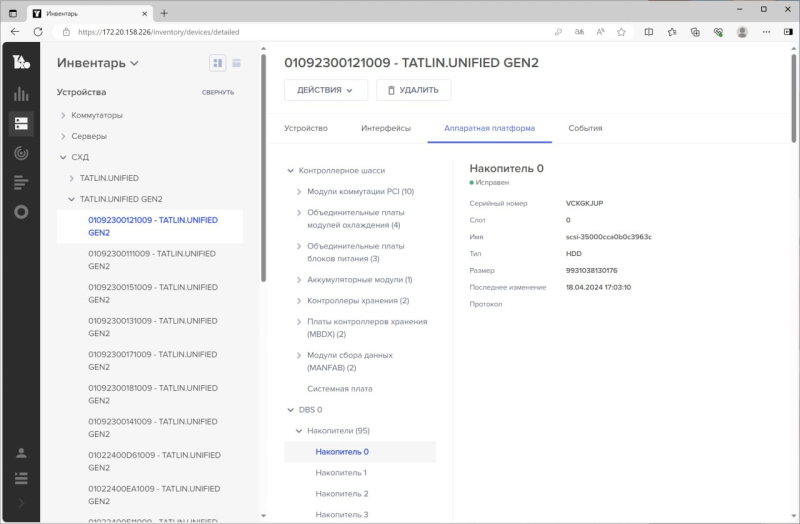Collapse the TATLIN.UNIFIED GEN2 node
800x524 pixels.
(x=71, y=199)
